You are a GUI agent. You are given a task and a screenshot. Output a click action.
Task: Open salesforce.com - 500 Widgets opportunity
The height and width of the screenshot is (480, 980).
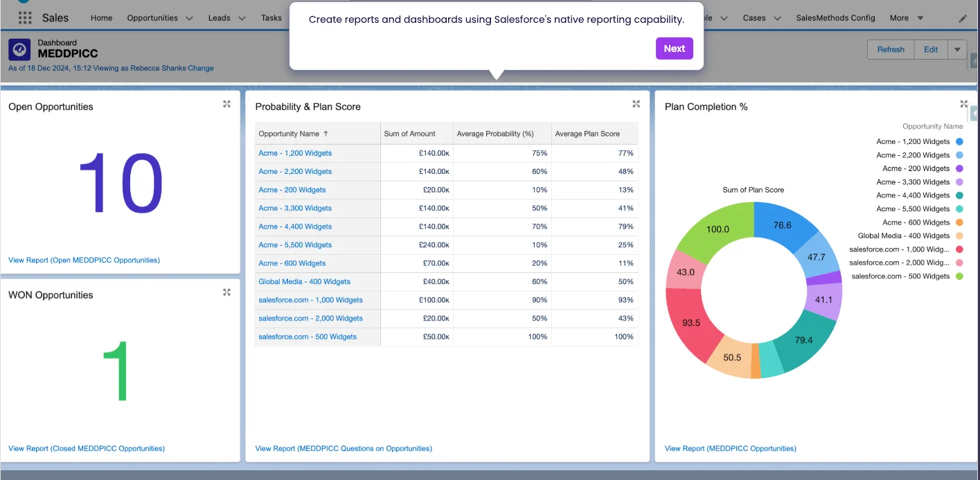tap(308, 337)
